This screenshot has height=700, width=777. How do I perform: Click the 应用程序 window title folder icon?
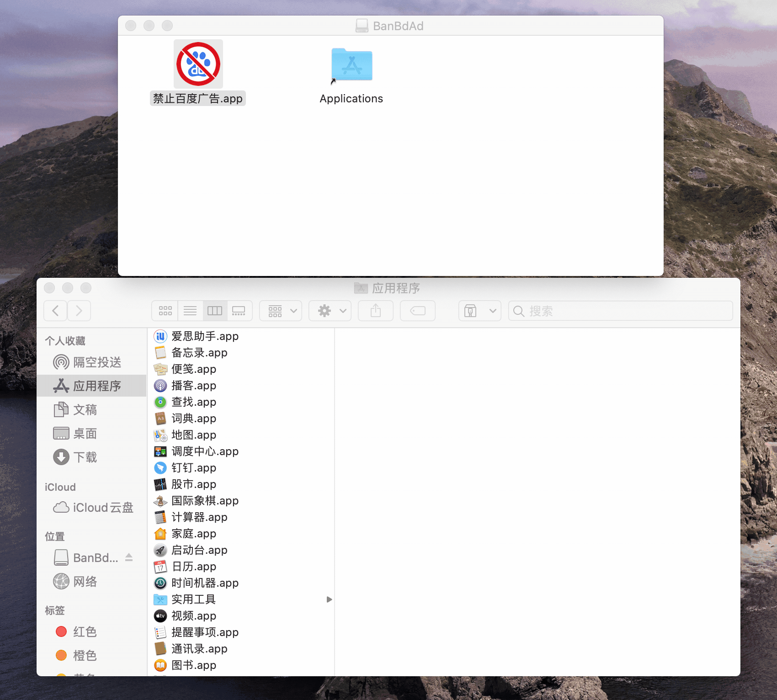tap(361, 288)
